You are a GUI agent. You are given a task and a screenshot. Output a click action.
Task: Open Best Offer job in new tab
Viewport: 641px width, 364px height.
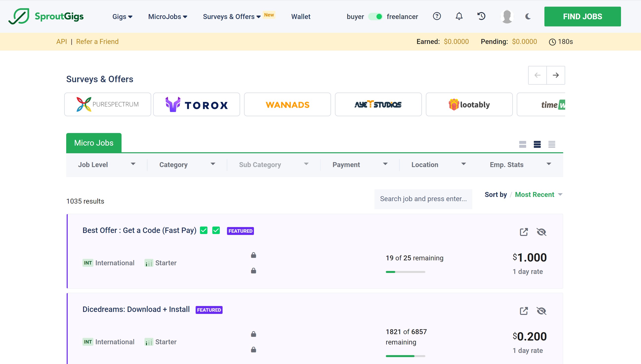[x=524, y=232]
